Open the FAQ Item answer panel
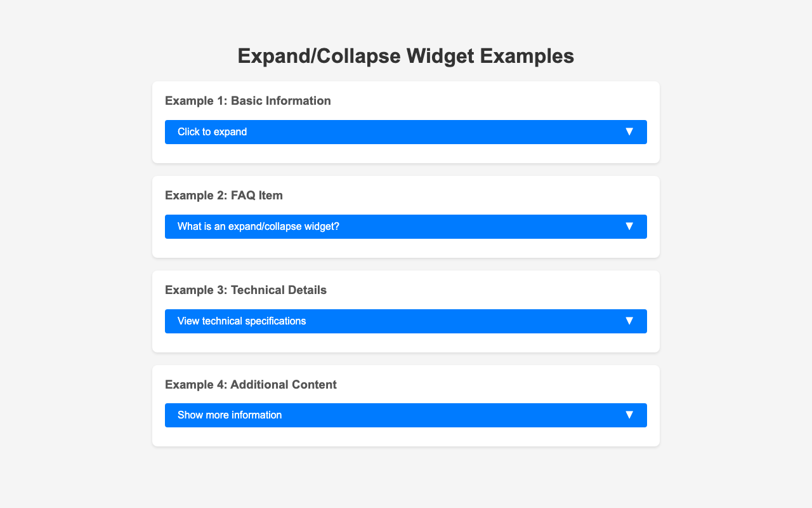Image resolution: width=812 pixels, height=508 pixels. click(406, 227)
